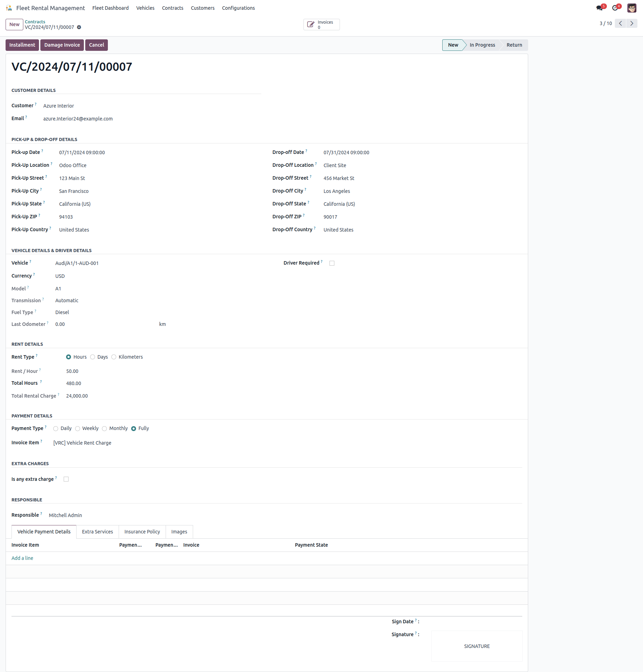Open the Configurations menu
Viewport: 643px width, 672px height.
pyautogui.click(x=238, y=8)
